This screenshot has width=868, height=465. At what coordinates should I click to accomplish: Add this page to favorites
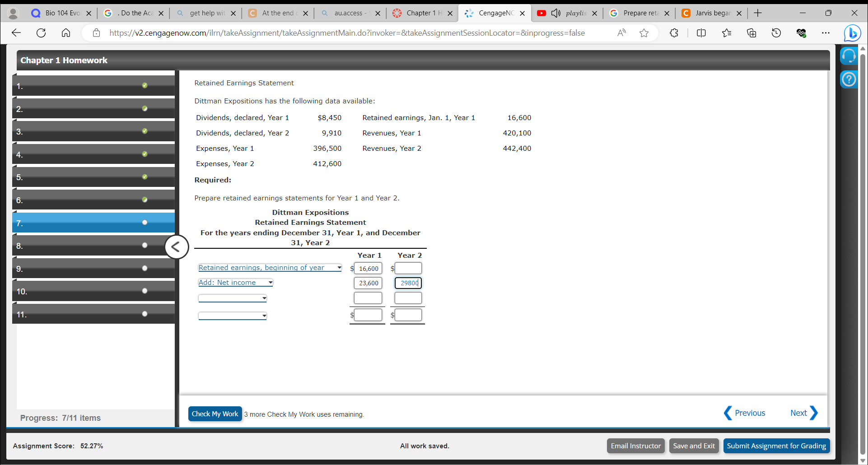pyautogui.click(x=644, y=33)
